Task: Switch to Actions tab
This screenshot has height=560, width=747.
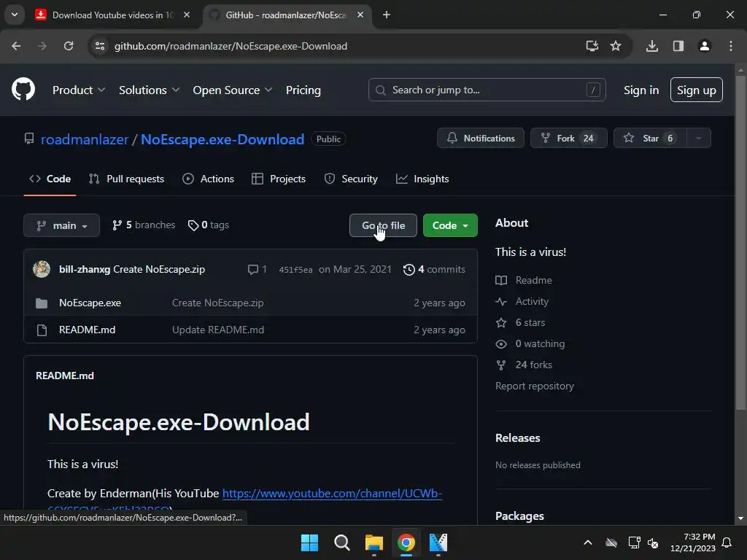Action: tap(208, 179)
